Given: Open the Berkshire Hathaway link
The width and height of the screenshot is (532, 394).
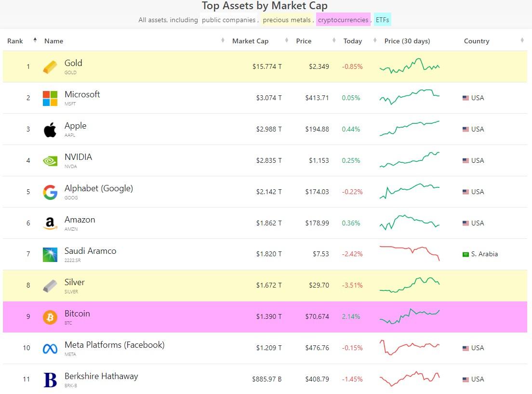Looking at the screenshot, I should click(x=101, y=376).
